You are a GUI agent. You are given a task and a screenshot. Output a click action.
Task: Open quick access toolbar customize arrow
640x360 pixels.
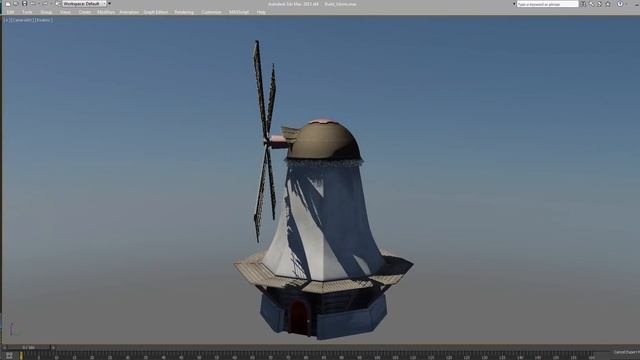coord(109,4)
